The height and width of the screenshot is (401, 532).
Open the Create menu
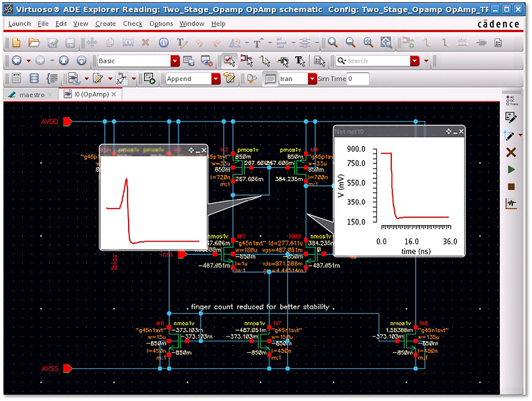tap(105, 24)
